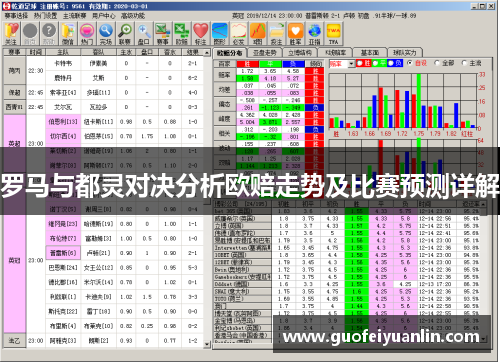Click the grey question mark help icon

tap(49, 33)
